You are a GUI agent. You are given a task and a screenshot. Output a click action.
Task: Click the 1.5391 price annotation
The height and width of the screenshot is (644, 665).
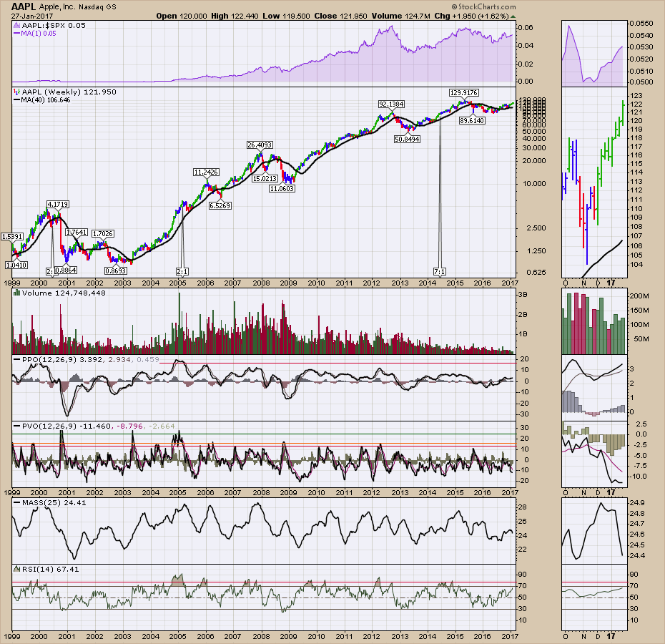pos(12,236)
